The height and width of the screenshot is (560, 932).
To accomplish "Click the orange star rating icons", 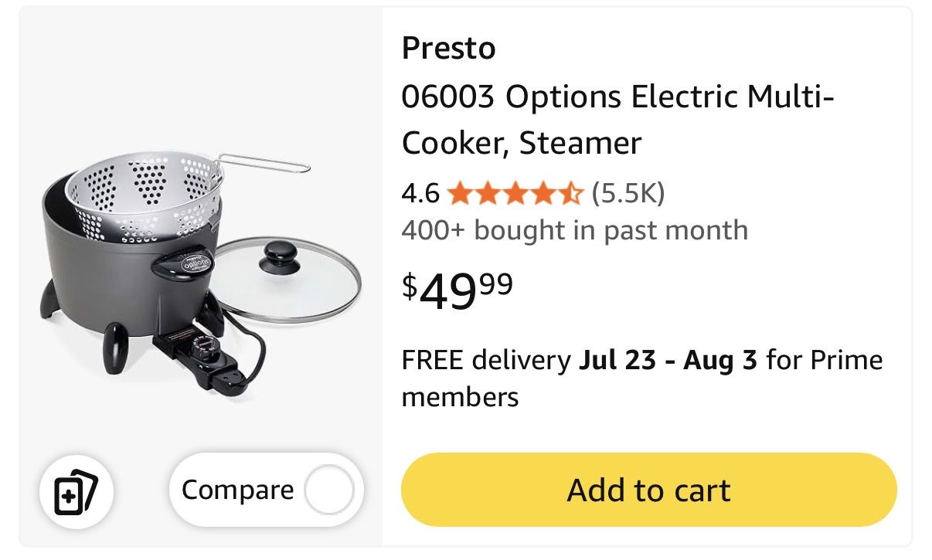I will (515, 193).
